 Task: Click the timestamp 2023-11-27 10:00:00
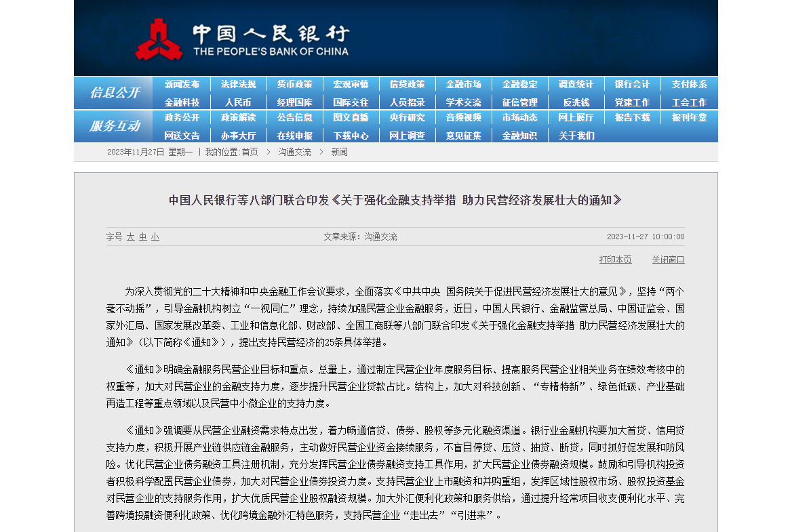pyautogui.click(x=646, y=237)
